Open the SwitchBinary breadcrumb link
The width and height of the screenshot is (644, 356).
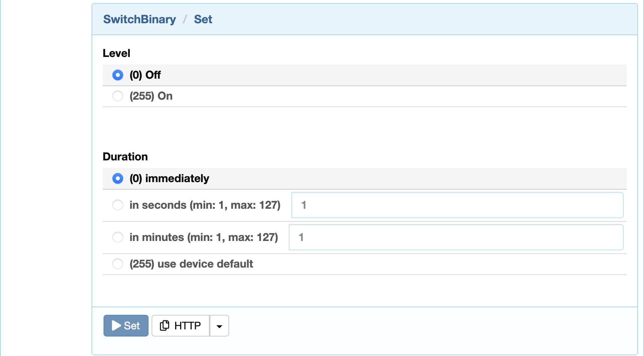point(140,19)
